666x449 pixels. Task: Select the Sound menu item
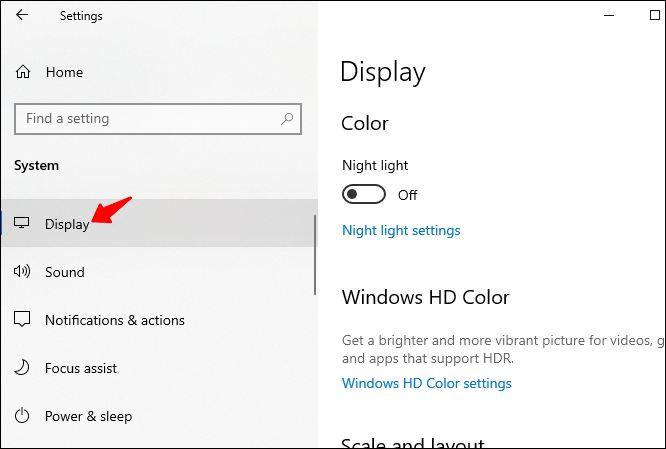point(159,272)
